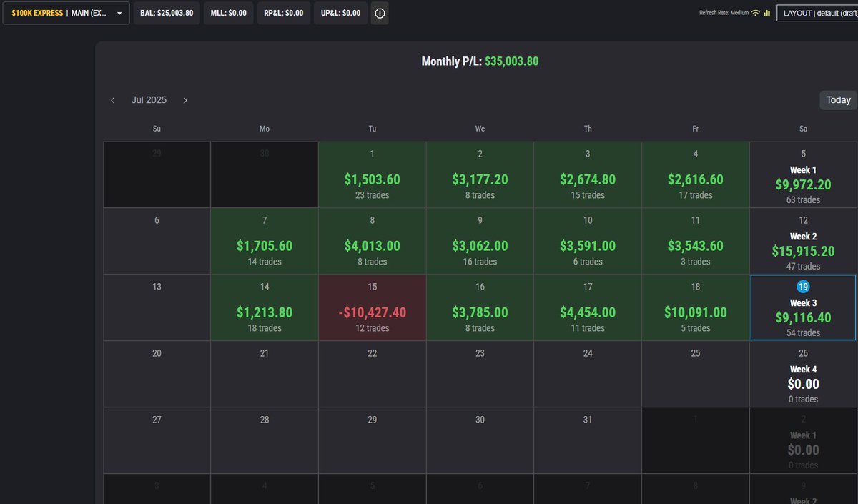Open Week 2 summary $15,915.20
The image size is (858, 504).
pyautogui.click(x=804, y=241)
